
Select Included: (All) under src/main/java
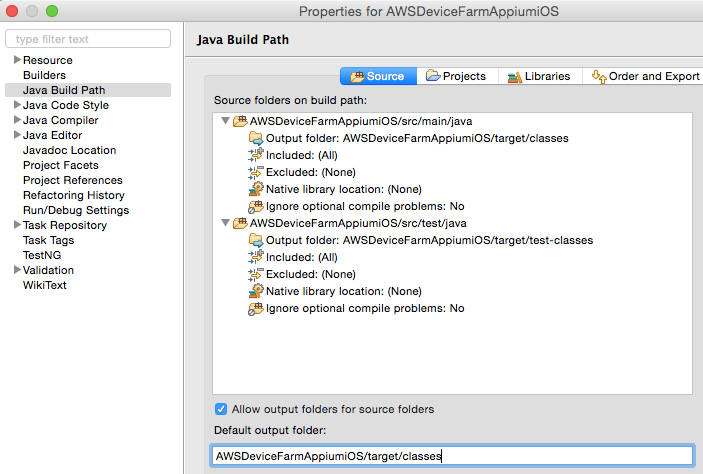pyautogui.click(x=301, y=155)
